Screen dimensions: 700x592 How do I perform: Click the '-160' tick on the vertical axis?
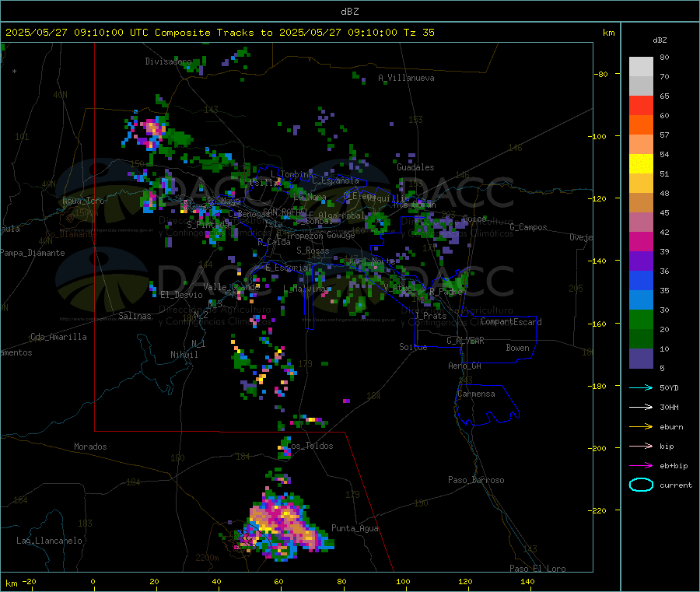click(599, 324)
